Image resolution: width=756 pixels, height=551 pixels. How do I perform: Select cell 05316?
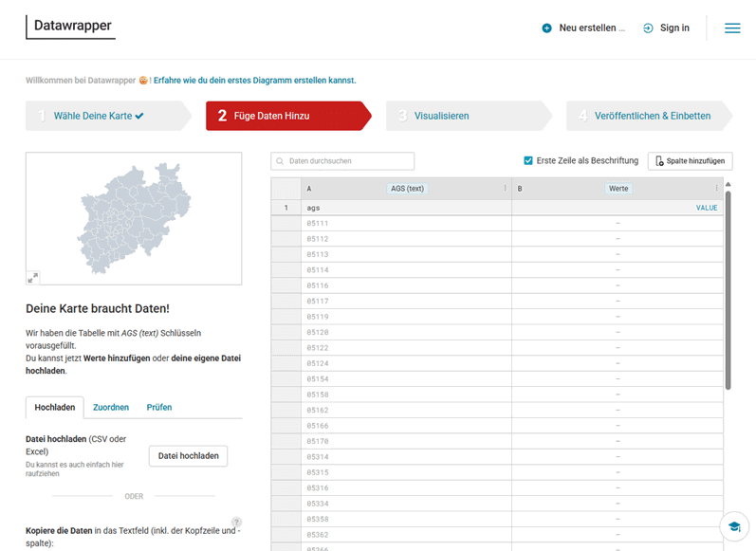tap(406, 487)
